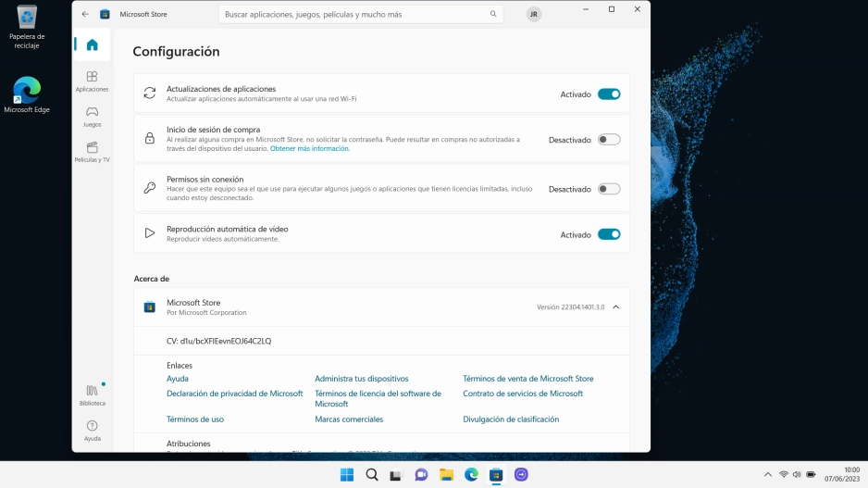Open the purple app on the taskbar
This screenshot has height=488, width=868.
click(521, 475)
